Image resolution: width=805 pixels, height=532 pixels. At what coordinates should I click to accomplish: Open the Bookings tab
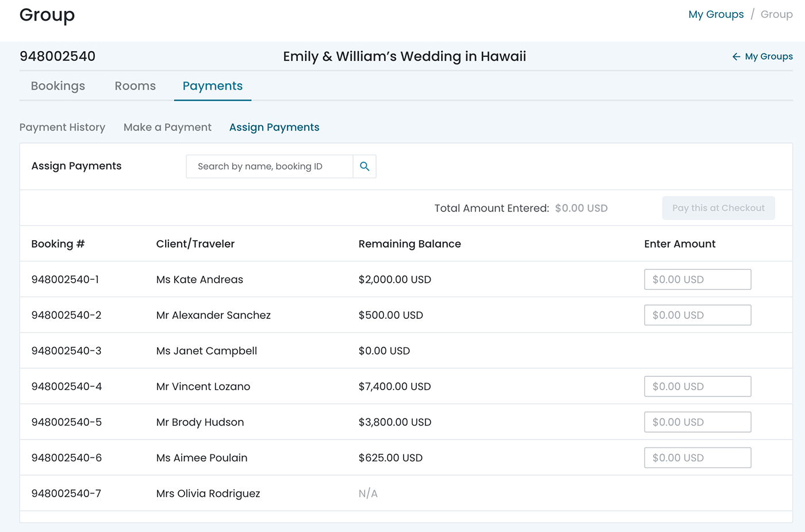click(x=58, y=86)
